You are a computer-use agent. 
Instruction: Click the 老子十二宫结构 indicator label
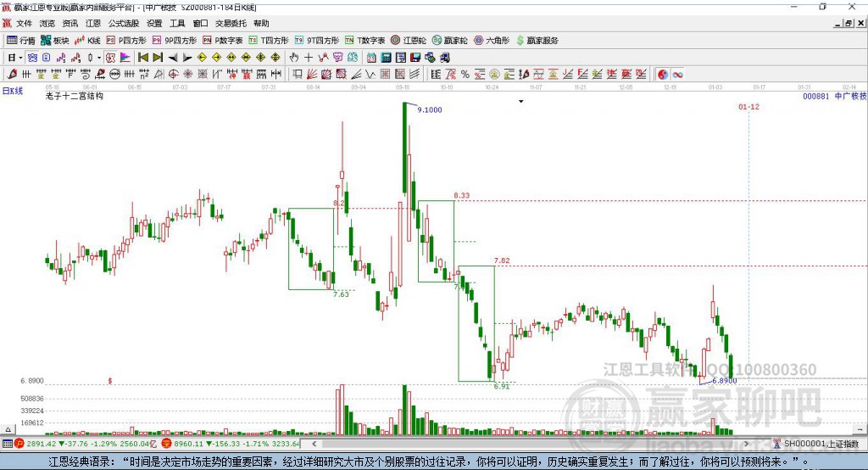(x=75, y=96)
